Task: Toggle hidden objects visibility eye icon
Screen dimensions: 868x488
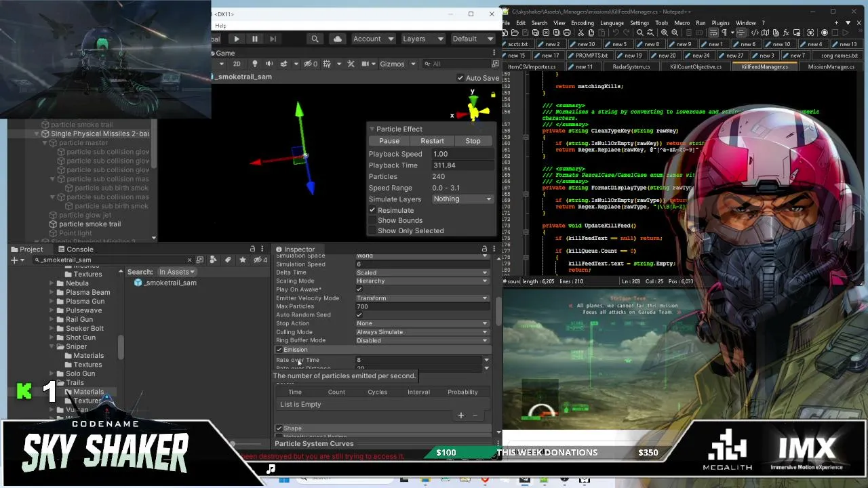Action: click(310, 64)
